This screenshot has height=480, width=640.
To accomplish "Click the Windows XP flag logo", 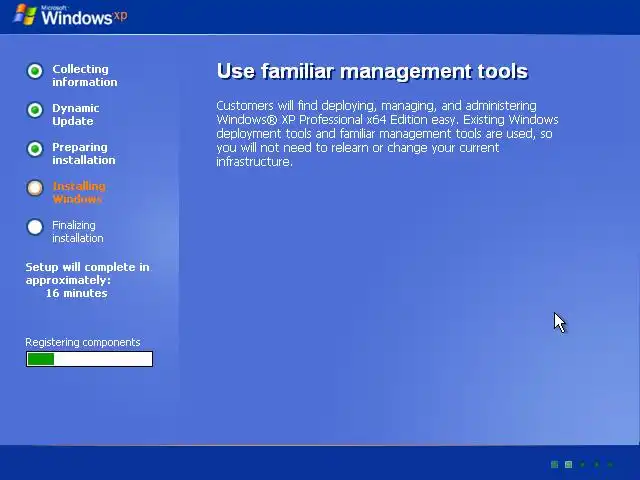I will (25, 14).
